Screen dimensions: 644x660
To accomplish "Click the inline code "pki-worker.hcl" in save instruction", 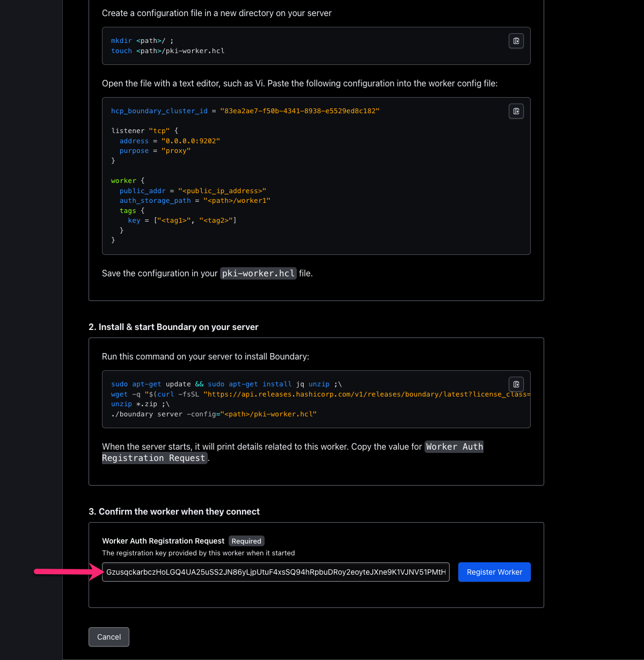I will [258, 273].
